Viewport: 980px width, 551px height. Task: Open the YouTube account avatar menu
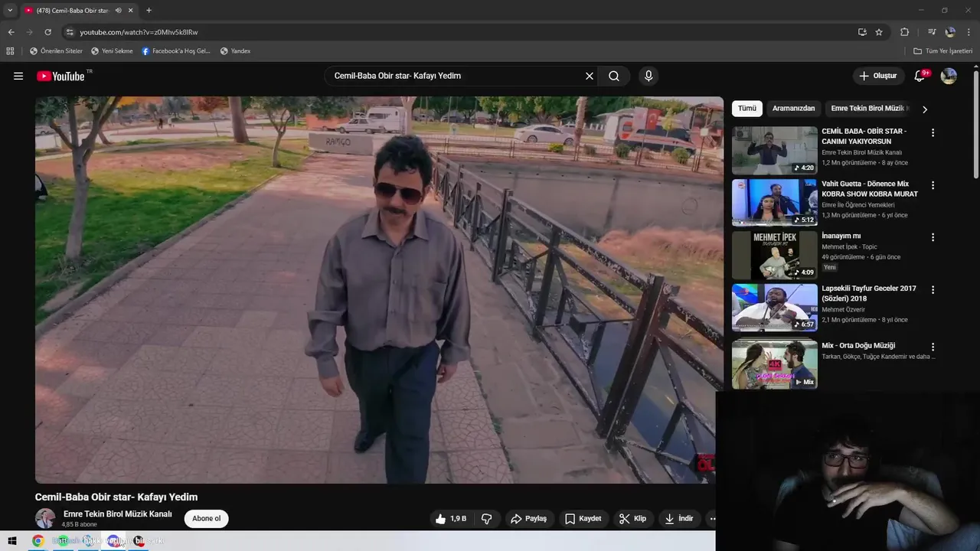click(949, 76)
